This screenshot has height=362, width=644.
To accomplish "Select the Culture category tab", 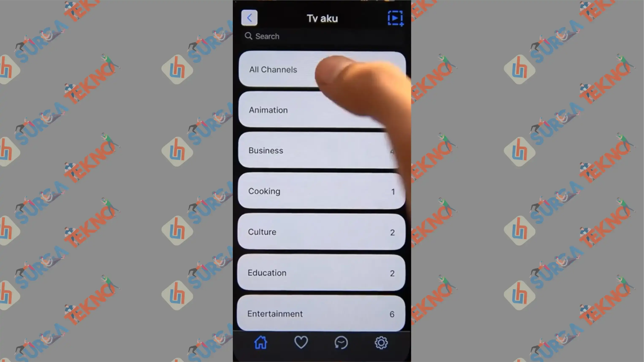I will click(322, 232).
